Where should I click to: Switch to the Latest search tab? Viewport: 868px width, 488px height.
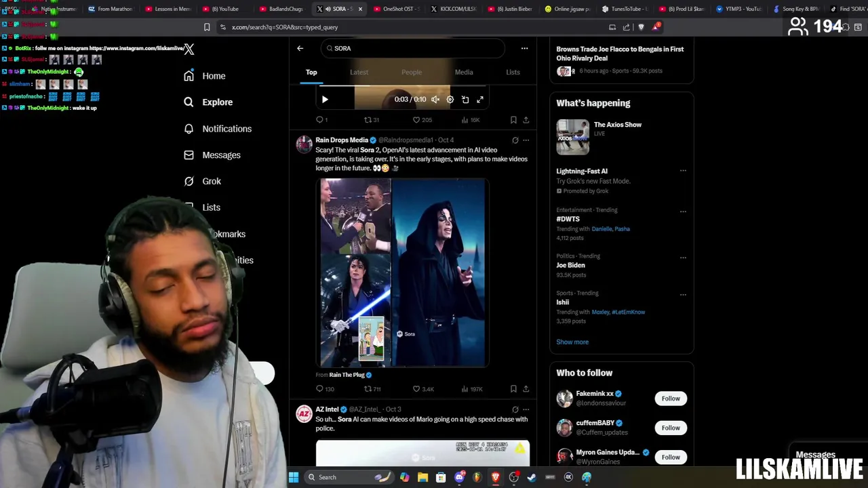click(359, 72)
